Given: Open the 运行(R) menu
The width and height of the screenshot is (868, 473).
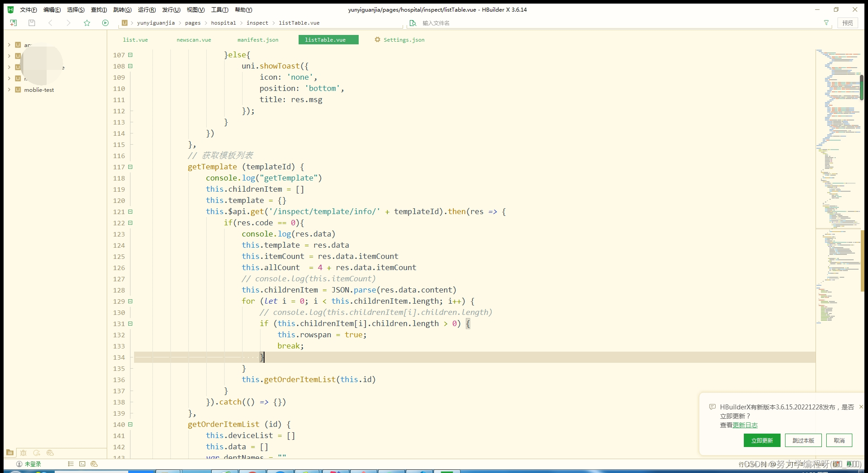Looking at the screenshot, I should click(x=147, y=9).
